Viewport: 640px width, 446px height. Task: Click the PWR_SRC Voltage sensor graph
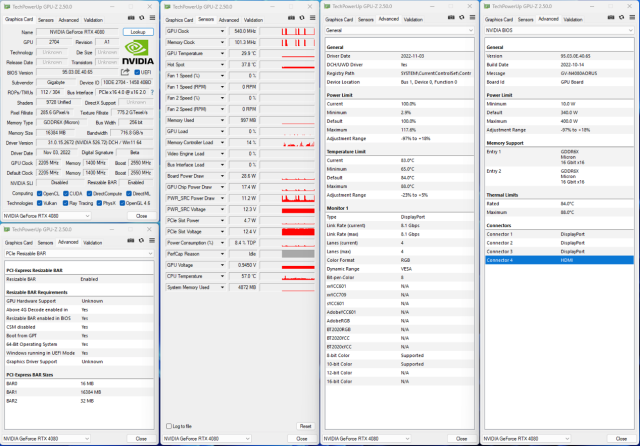click(287, 209)
